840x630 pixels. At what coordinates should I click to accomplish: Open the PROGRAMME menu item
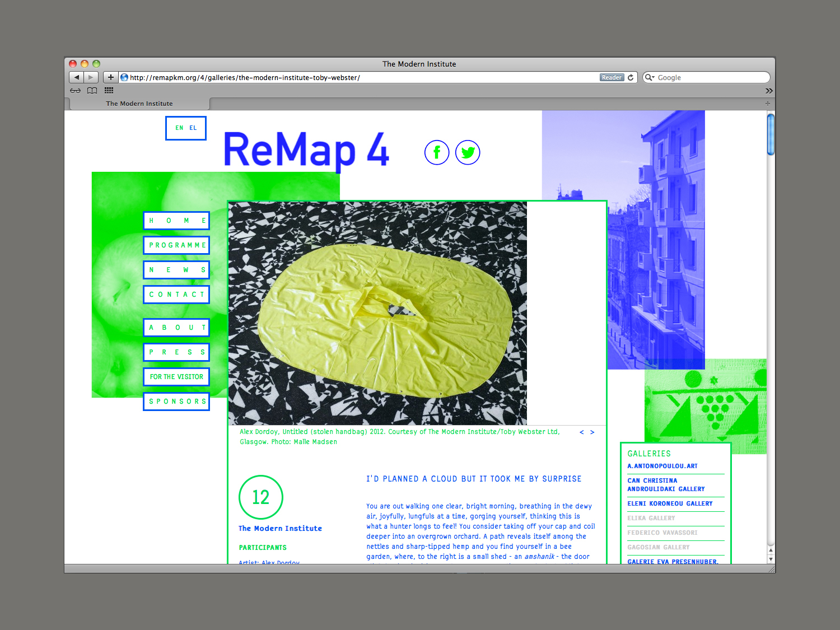(176, 245)
